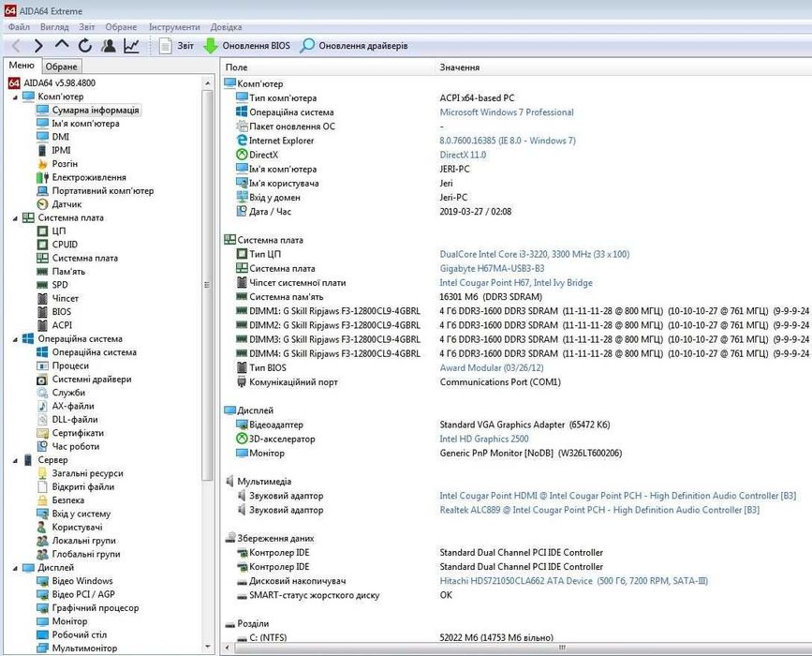Click the Звіт report toolbar button
812x656 pixels.
coord(177,46)
